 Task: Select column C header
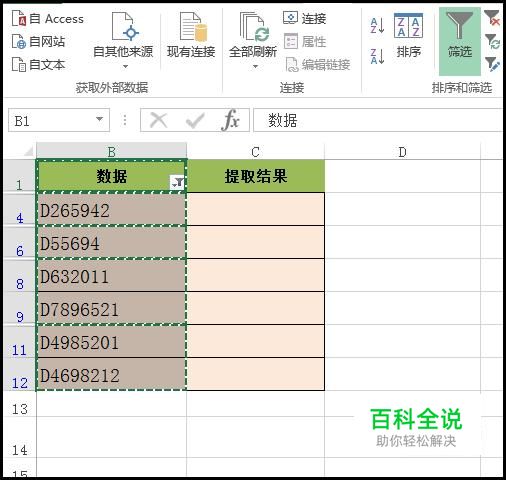pyautogui.click(x=255, y=152)
